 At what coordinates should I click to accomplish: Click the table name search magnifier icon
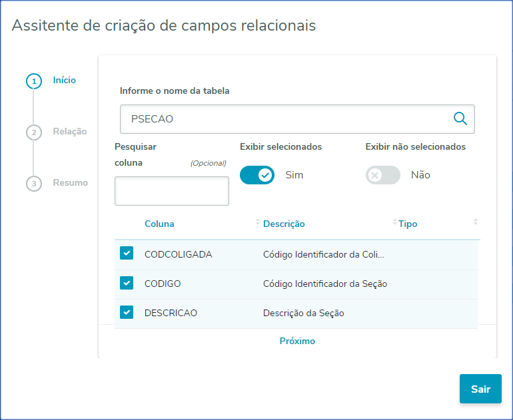pos(460,118)
